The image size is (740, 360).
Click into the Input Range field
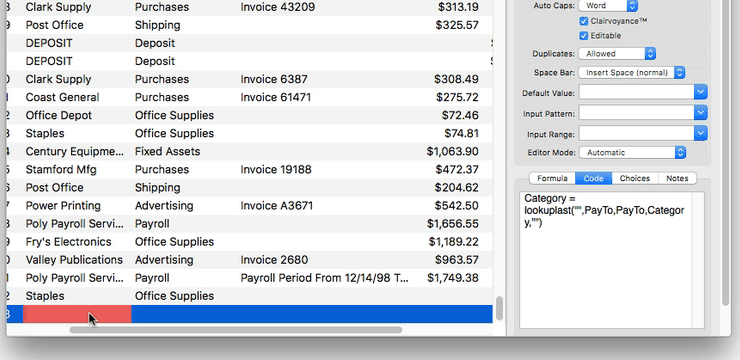tap(637, 134)
